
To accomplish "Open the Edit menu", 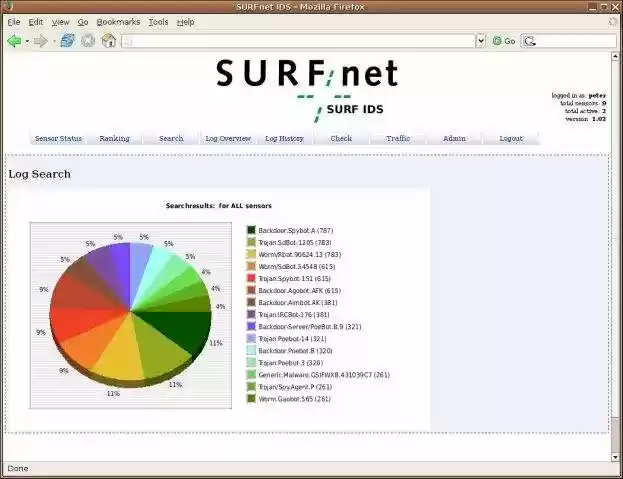I will tap(36, 22).
